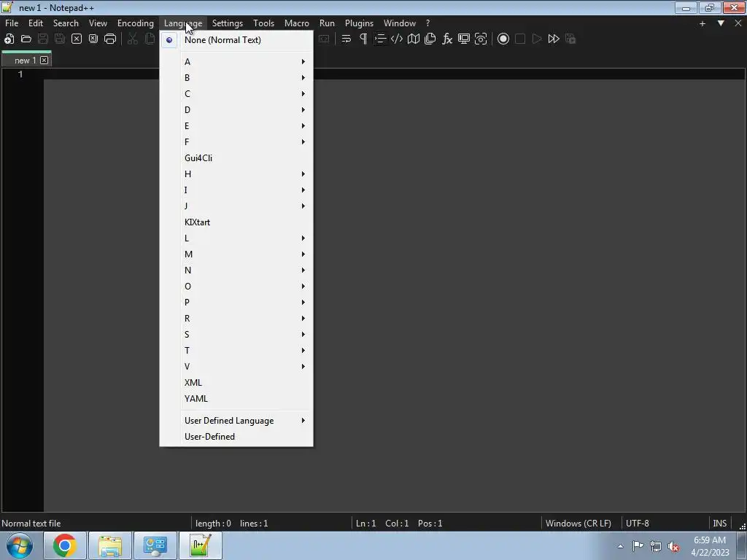Click line number 1 in the margin
747x560 pixels.
tap(20, 74)
